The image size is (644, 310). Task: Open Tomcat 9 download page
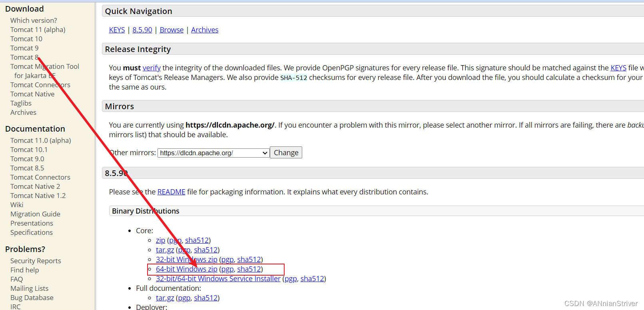coord(24,48)
